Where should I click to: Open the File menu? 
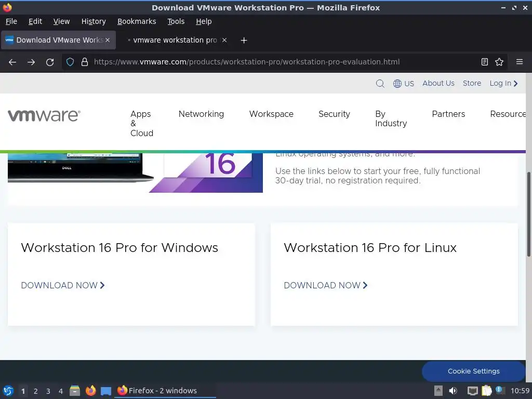11,21
